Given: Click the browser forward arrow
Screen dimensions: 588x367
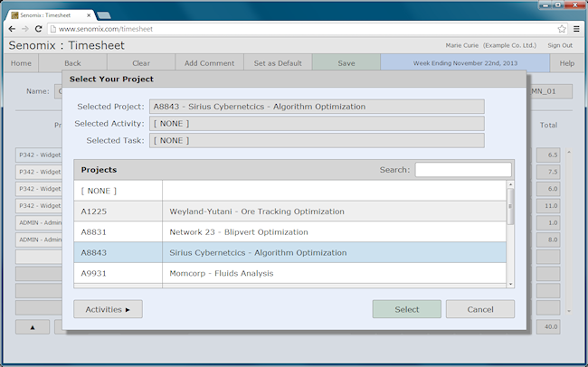Looking at the screenshot, I should coord(25,29).
